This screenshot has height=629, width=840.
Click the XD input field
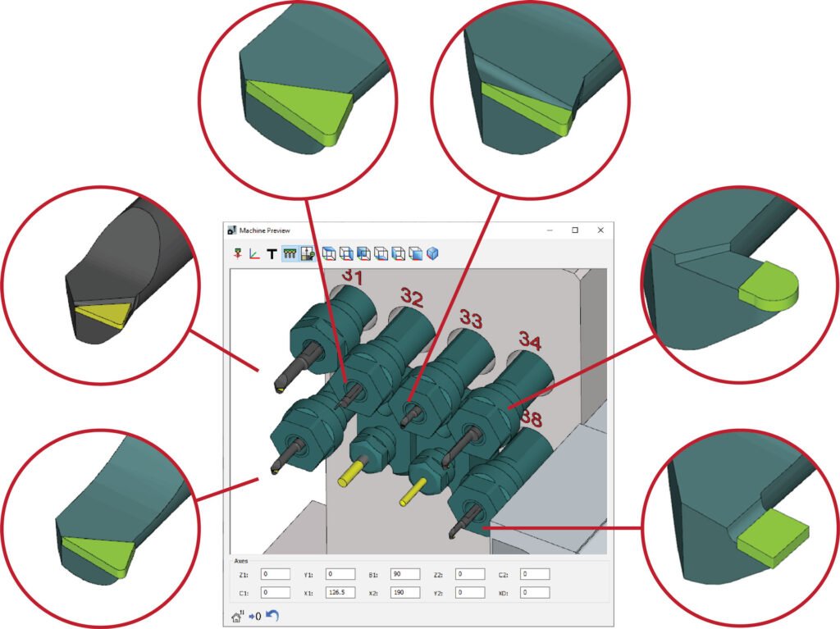click(x=536, y=590)
